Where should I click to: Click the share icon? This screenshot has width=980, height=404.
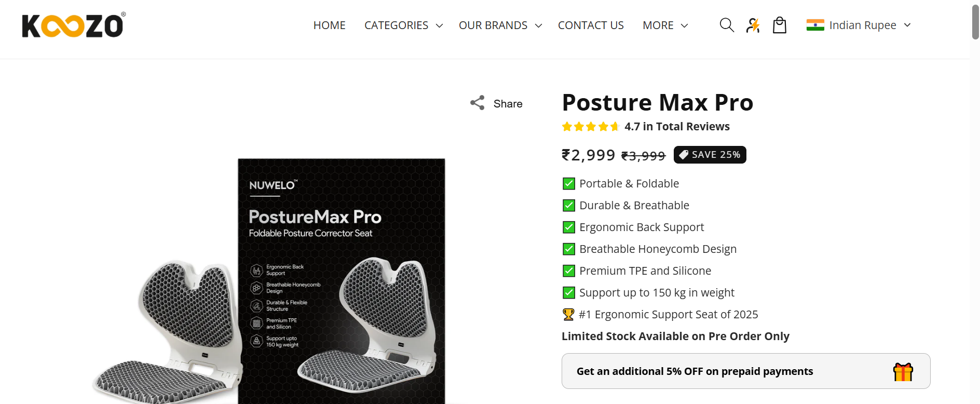(x=478, y=103)
